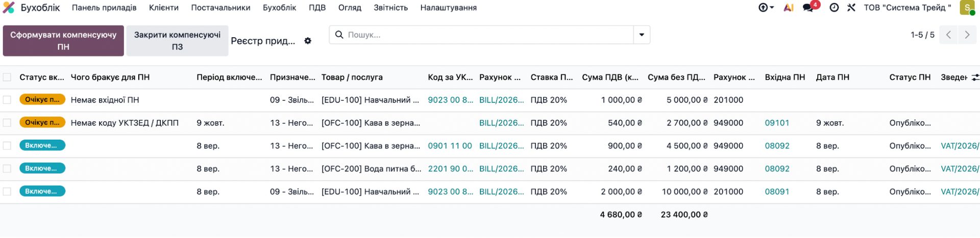Click the cell Немає коду УКТЗЕД / ДКПП
The width and height of the screenshot is (980, 238).
point(125,123)
